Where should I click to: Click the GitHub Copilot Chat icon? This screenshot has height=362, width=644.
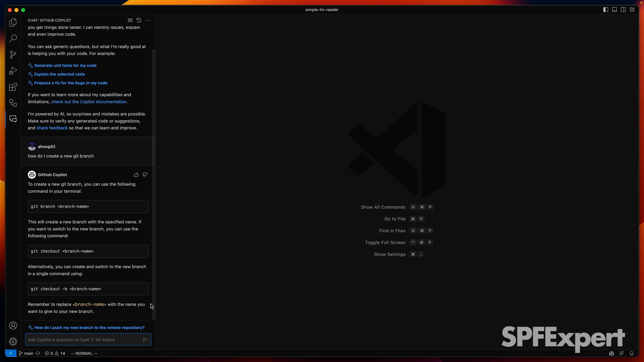pos(13,118)
